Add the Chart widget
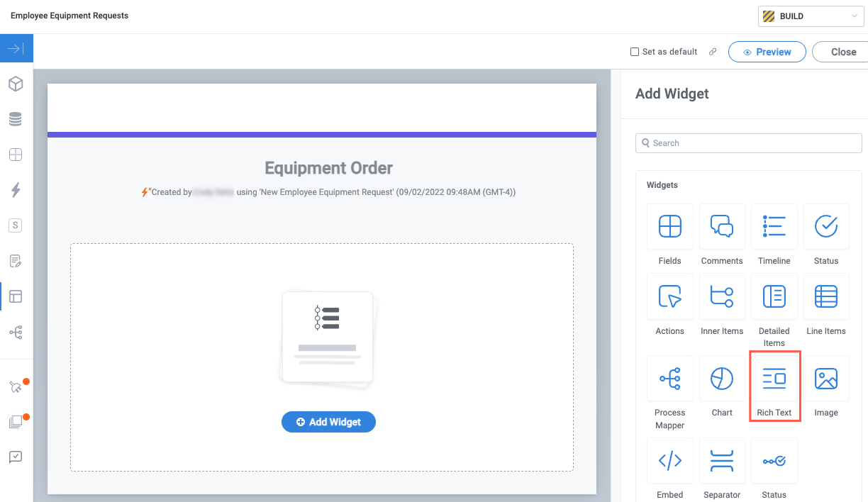This screenshot has width=868, height=502. pyautogui.click(x=722, y=379)
